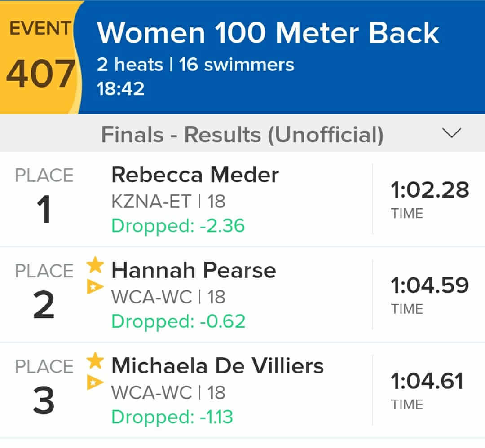Open Hannah Pearse's swimmer name

(194, 270)
